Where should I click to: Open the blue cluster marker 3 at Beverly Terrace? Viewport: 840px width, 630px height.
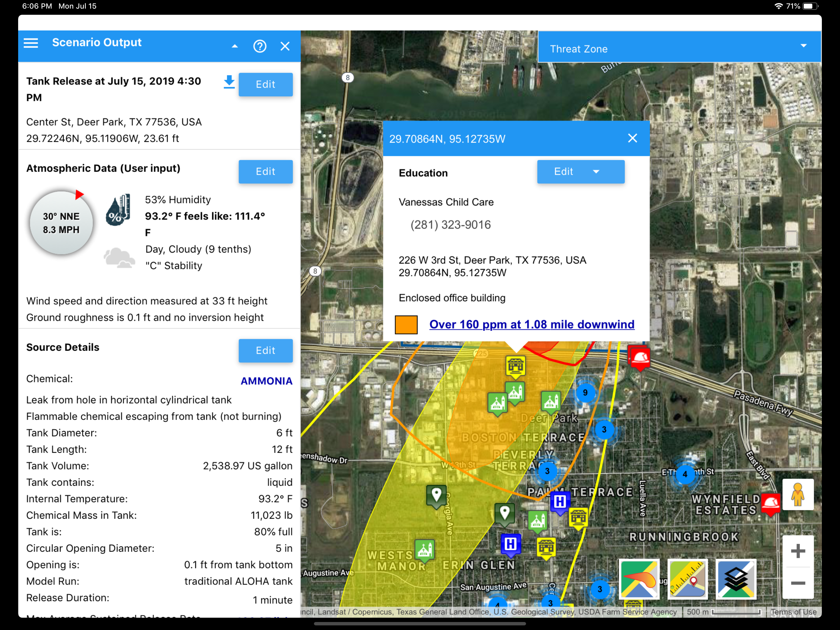tap(547, 471)
